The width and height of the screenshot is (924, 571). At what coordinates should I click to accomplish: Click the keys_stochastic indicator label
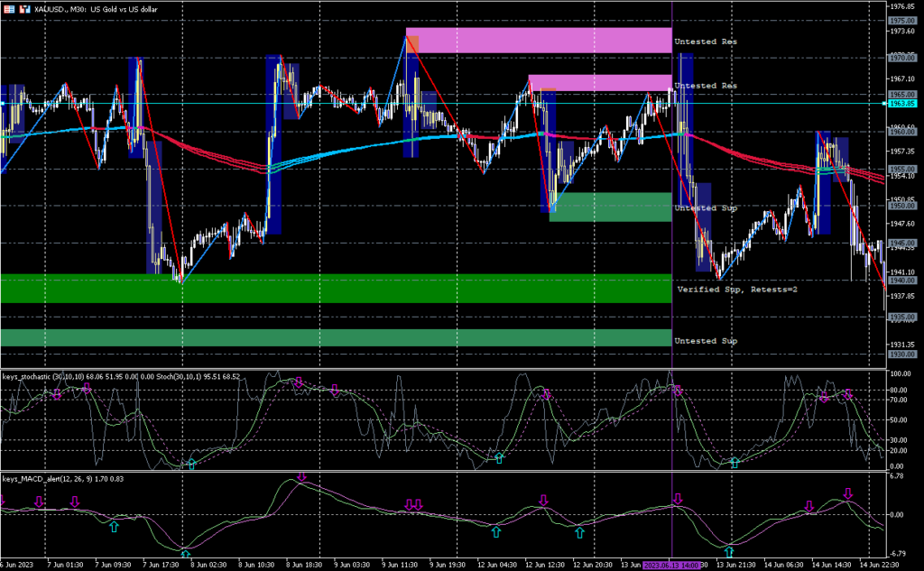point(40,376)
